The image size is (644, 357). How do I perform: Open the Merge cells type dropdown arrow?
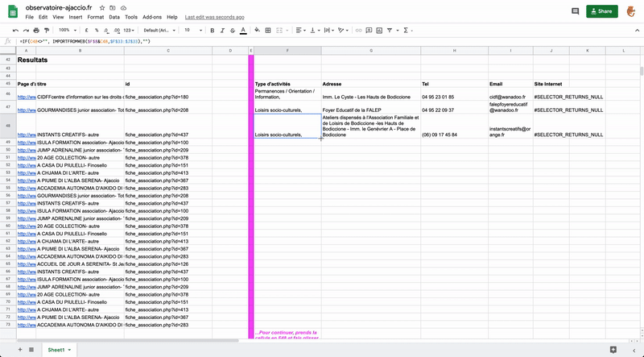coord(287,31)
